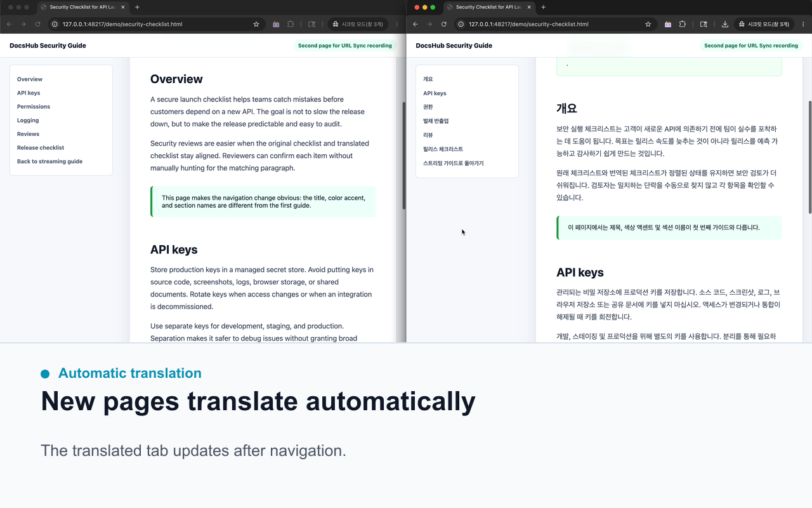This screenshot has height=508, width=812.
Task: Click the vertical scrollbar thumb in left window
Action: click(404, 156)
